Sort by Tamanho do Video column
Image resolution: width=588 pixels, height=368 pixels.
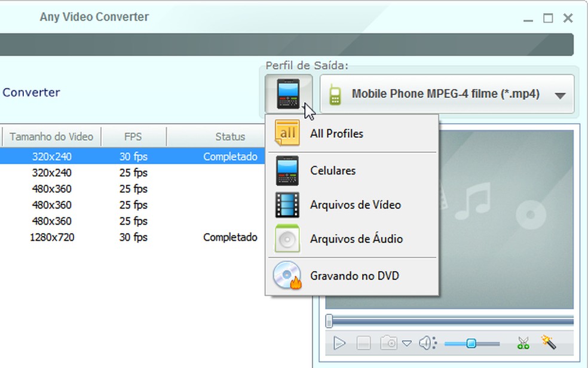[51, 136]
